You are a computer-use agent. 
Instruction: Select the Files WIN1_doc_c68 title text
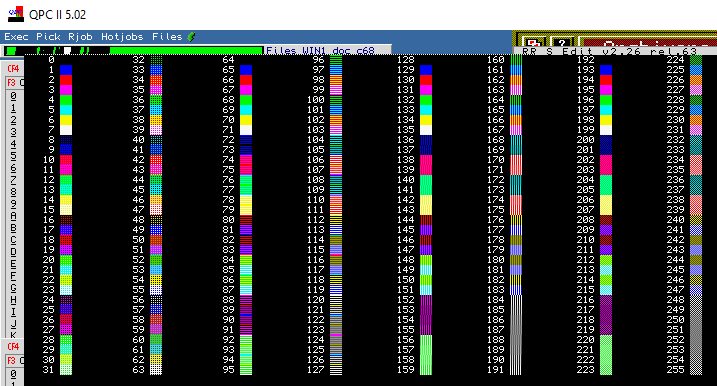320,50
